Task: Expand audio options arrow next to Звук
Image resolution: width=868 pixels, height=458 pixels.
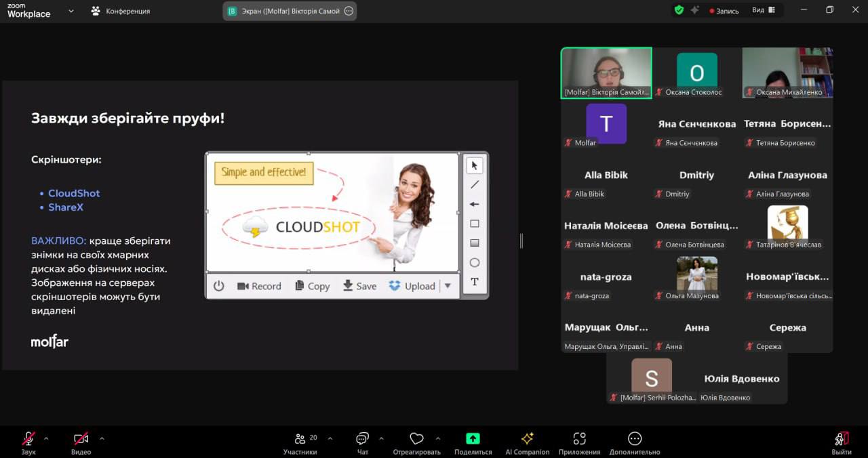Action: click(x=46, y=438)
